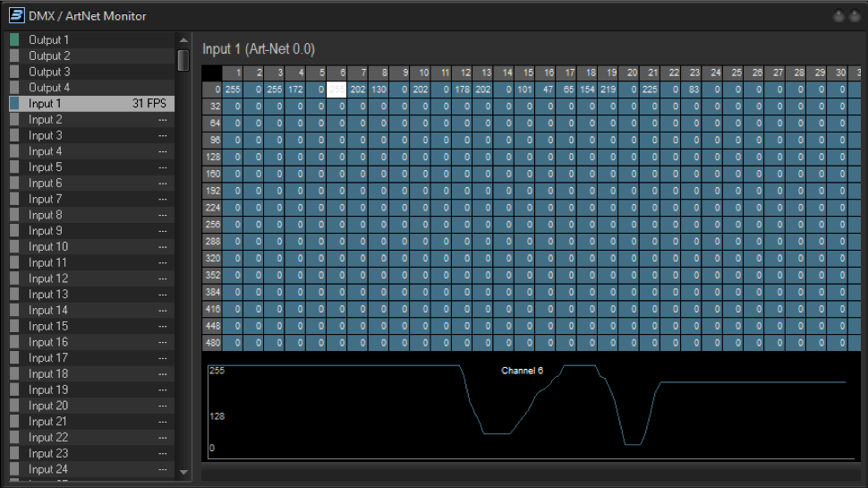Select channel 23 cell with value 83
This screenshot has height=488, width=868.
coord(692,90)
